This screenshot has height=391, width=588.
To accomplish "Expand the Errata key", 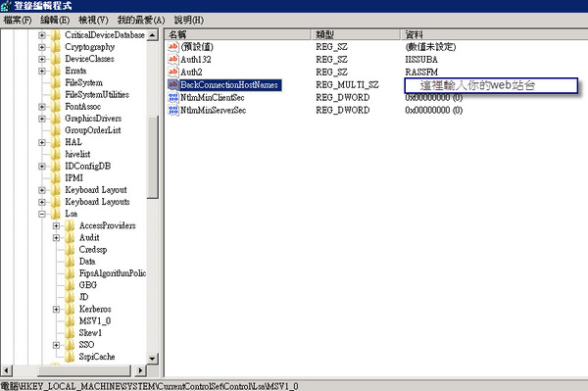I will 42,71.
